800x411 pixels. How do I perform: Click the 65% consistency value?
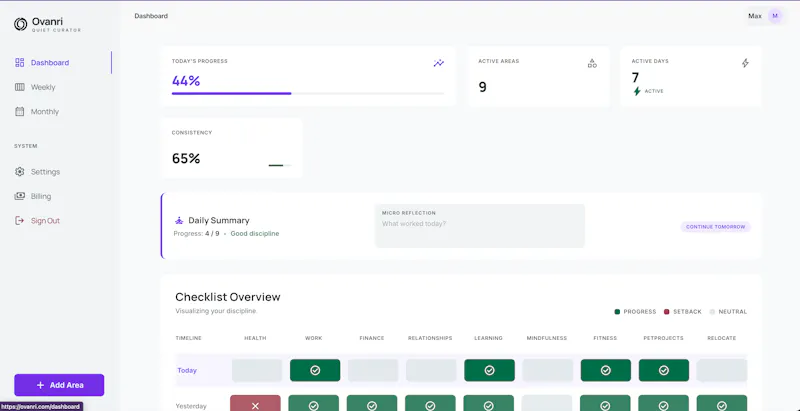pyautogui.click(x=186, y=159)
